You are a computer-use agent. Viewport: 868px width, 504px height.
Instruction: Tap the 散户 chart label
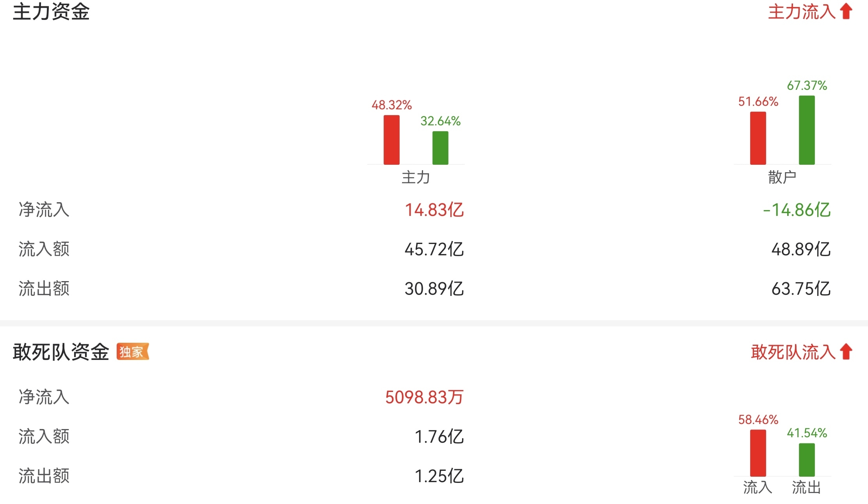point(782,177)
